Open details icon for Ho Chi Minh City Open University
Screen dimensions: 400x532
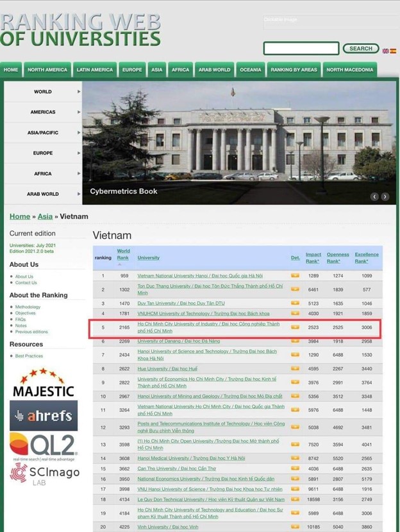coord(295,444)
